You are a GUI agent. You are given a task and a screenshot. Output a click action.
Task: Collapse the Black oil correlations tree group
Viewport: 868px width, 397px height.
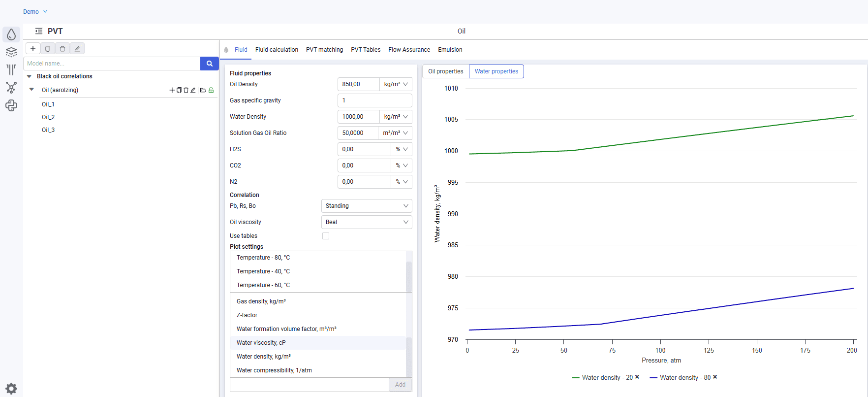(30, 76)
